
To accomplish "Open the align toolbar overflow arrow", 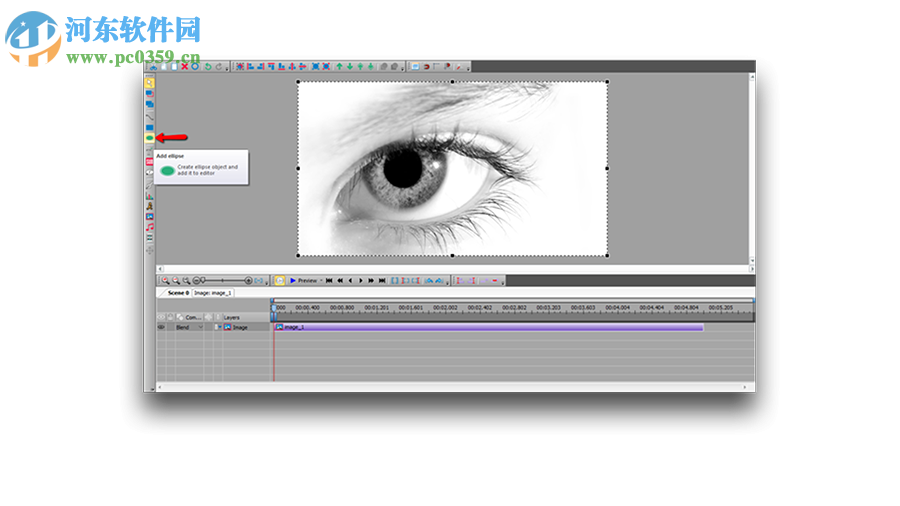I will (402, 68).
